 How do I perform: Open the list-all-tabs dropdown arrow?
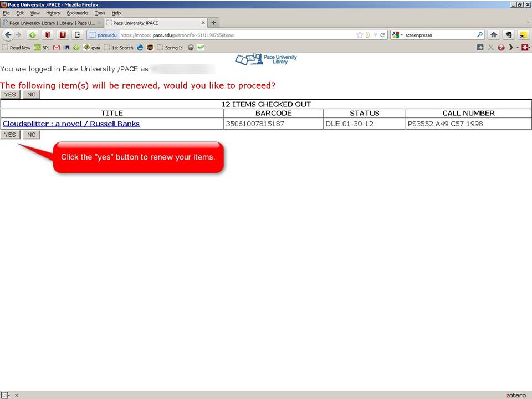pyautogui.click(x=528, y=22)
